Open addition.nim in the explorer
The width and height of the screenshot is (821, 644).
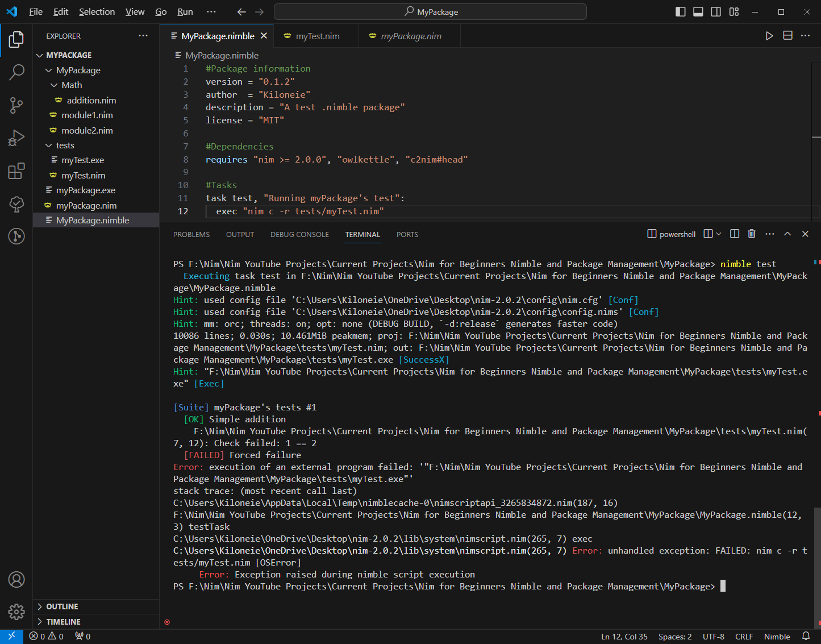coord(96,101)
